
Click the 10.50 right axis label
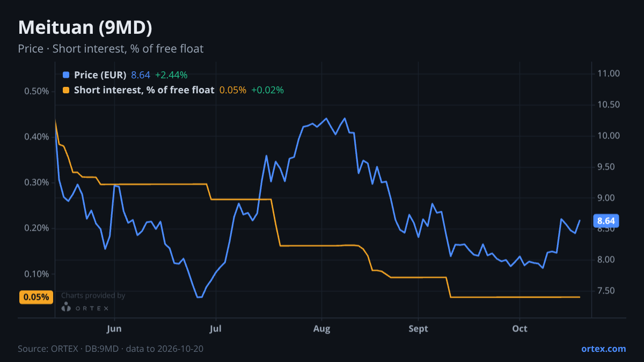point(609,105)
